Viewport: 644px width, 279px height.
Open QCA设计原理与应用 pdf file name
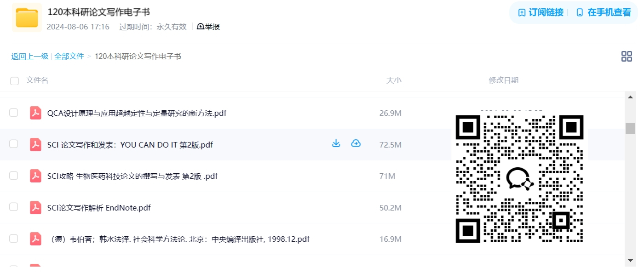pyautogui.click(x=137, y=113)
